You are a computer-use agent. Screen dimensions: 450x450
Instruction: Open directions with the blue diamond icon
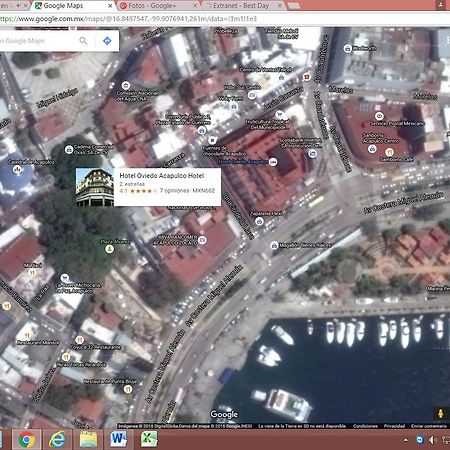(x=107, y=41)
